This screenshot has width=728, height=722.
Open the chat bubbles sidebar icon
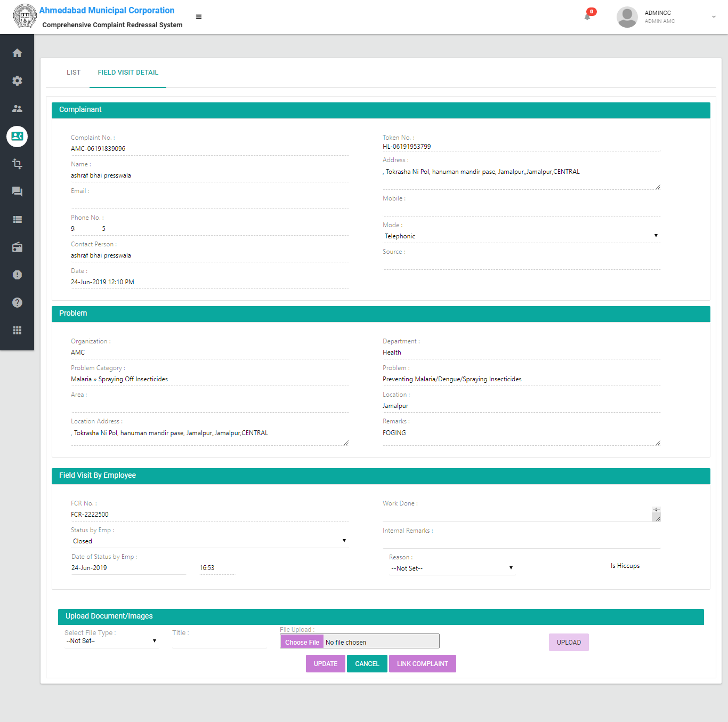click(17, 191)
